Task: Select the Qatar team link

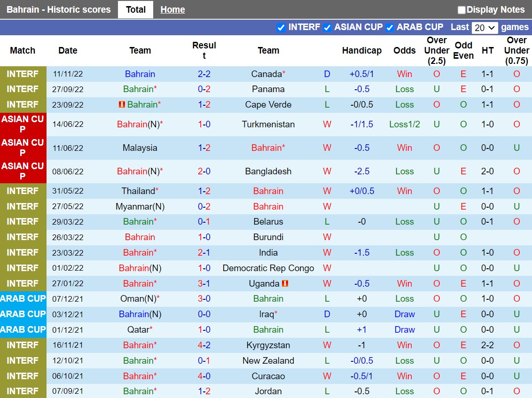Action: [x=138, y=330]
